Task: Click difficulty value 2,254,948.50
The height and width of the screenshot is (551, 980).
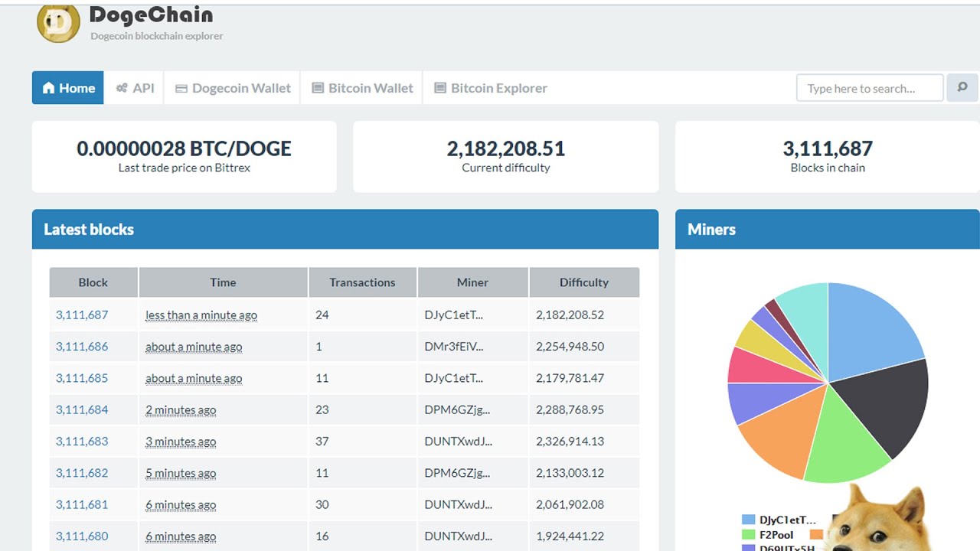Action: pos(570,346)
